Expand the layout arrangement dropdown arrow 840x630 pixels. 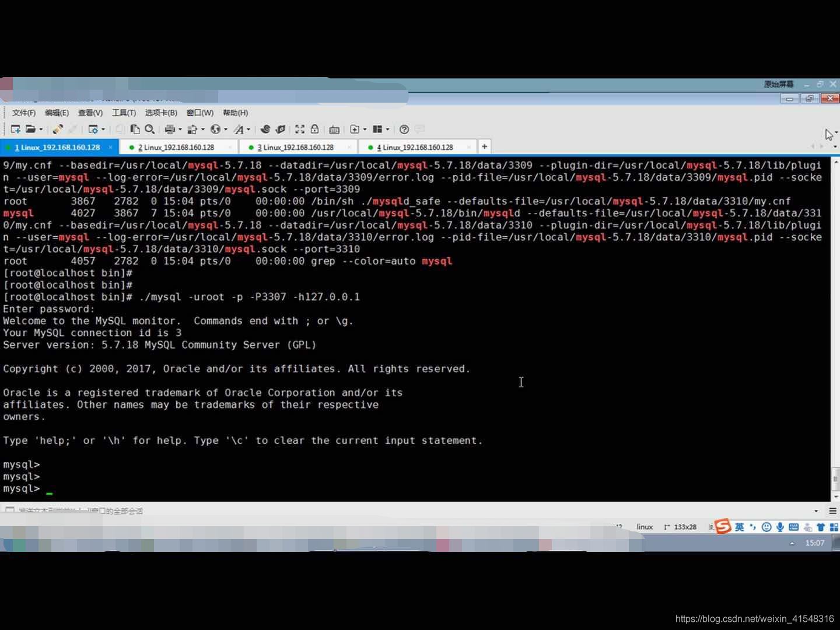pyautogui.click(x=387, y=129)
